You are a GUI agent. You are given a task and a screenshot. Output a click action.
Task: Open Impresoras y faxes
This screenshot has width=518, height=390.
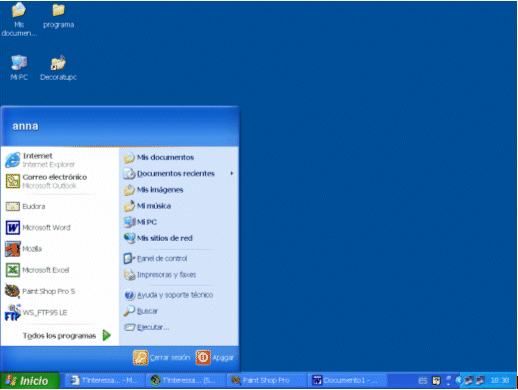(x=160, y=275)
